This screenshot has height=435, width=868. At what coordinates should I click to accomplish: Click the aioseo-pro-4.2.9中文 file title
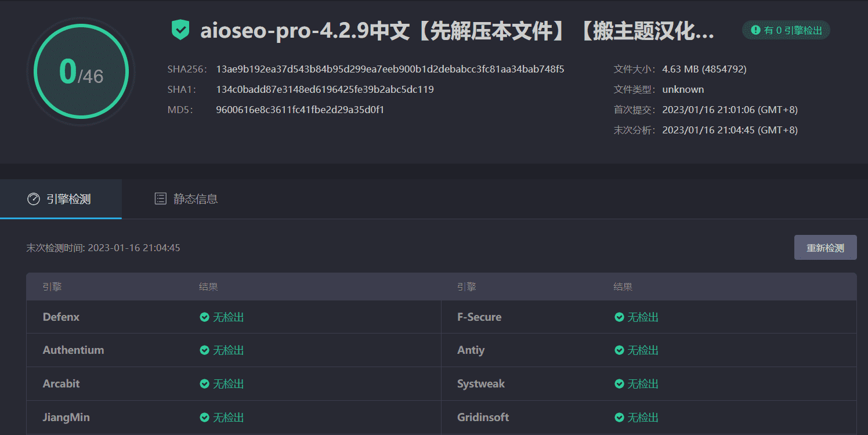457,31
